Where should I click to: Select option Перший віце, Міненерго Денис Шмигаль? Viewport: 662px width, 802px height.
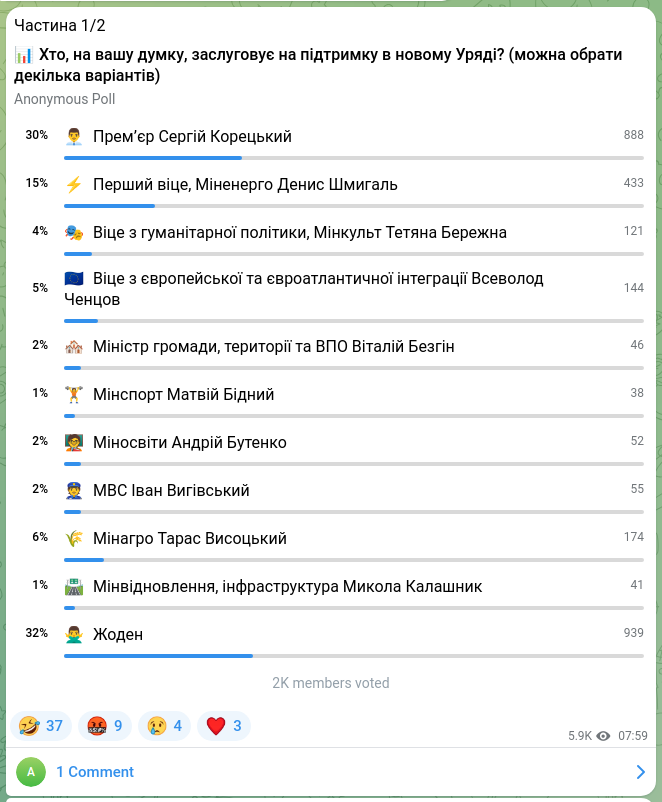tap(331, 189)
